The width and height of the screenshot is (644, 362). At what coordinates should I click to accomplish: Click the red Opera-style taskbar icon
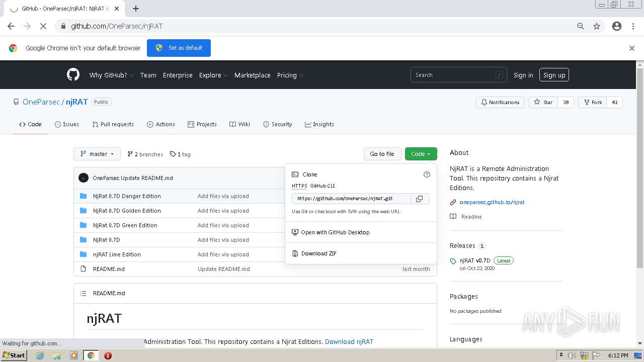(108, 355)
